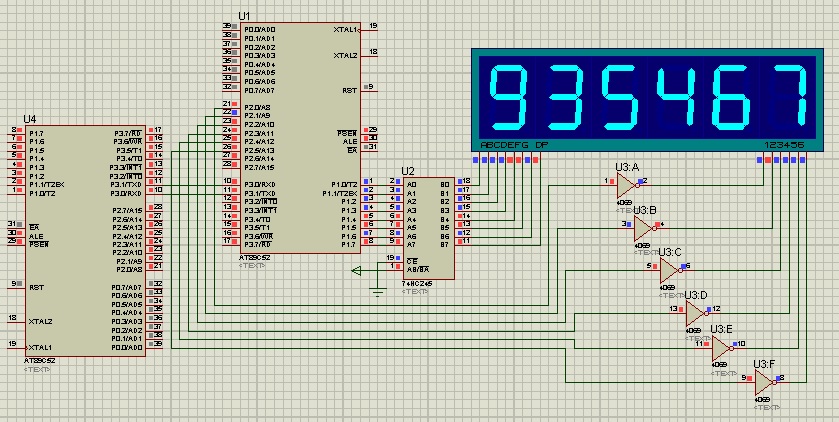
Task: Click pin number 9 beside U1 RST
Action: 371,87
